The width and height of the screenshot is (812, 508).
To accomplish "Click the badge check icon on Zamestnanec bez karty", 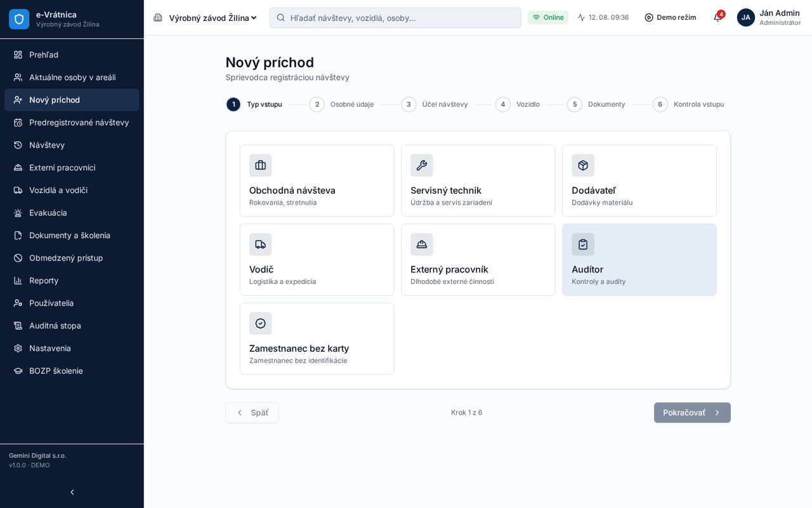I will pyautogui.click(x=261, y=323).
